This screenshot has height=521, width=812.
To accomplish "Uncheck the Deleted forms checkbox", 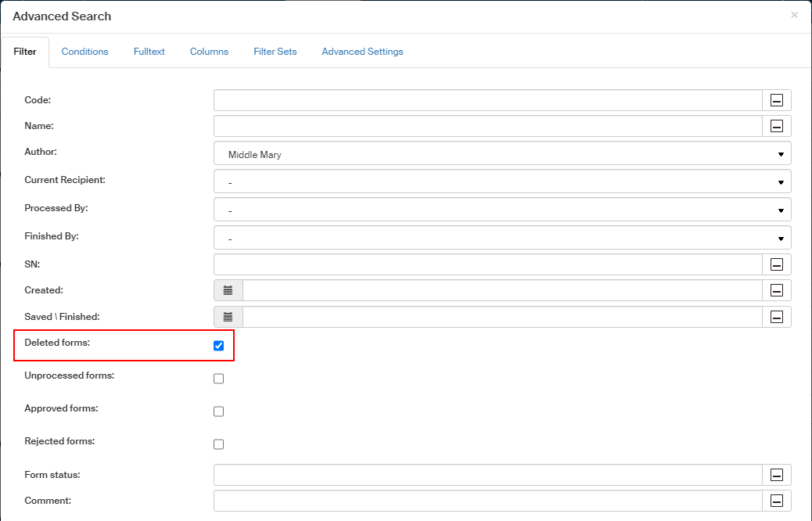I will (219, 346).
